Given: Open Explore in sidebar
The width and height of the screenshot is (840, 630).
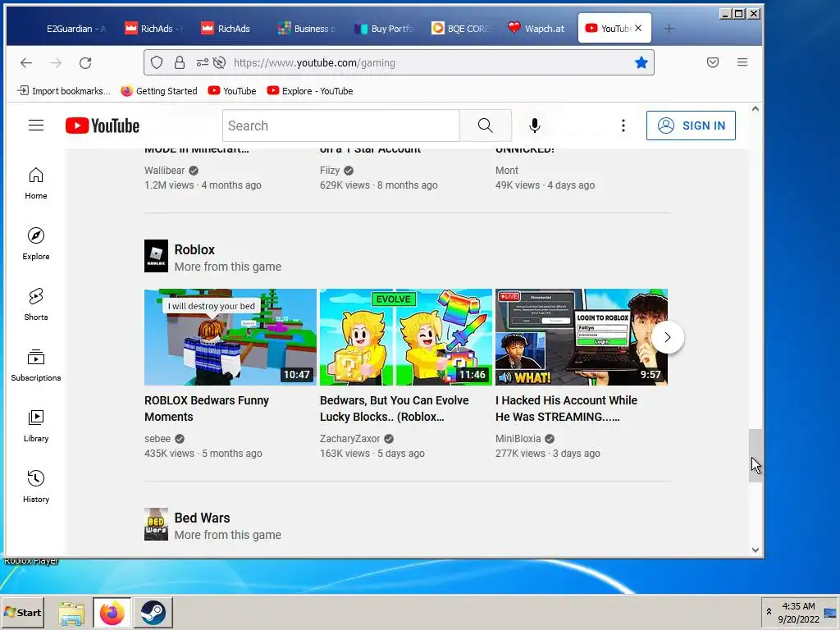Looking at the screenshot, I should coord(36,244).
